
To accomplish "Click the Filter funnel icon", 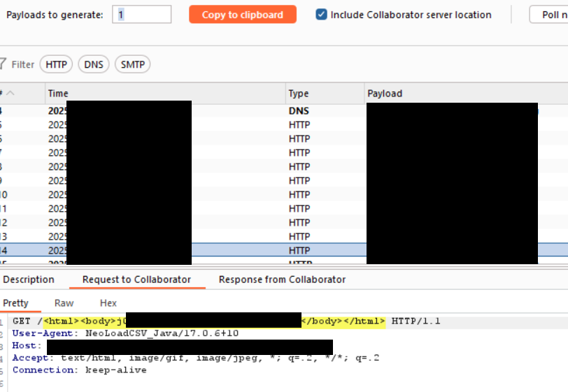I will pos(3,64).
